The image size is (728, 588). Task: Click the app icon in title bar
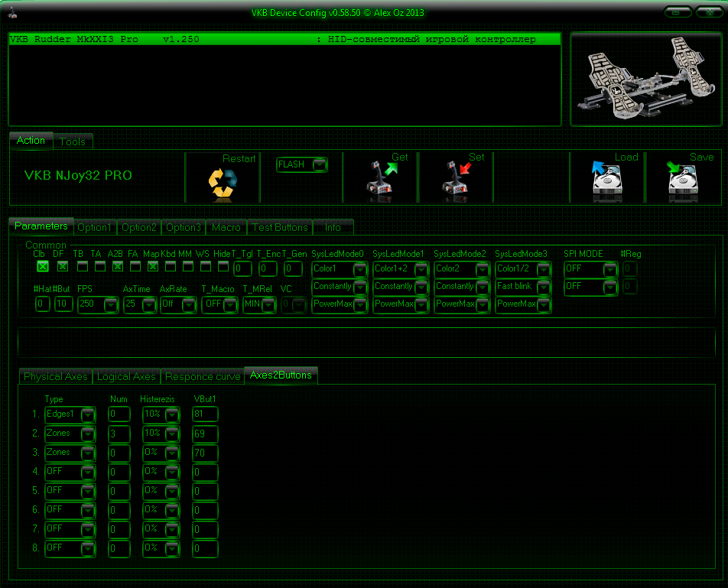point(12,13)
